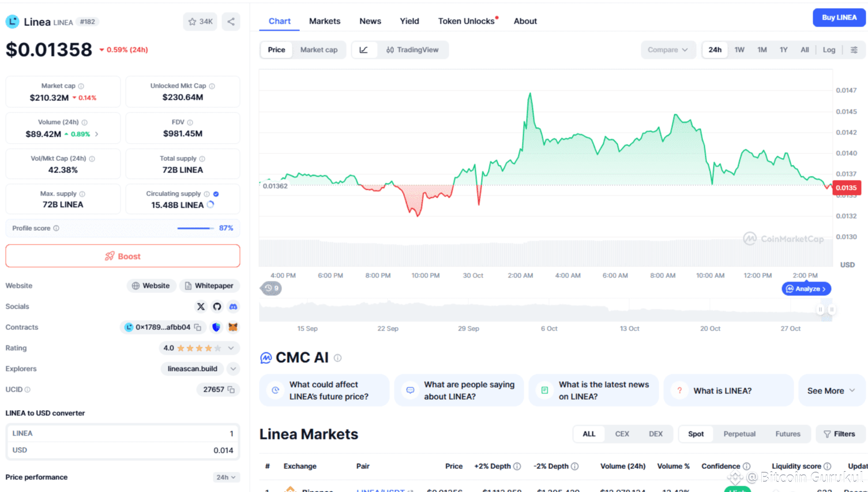Click the Buy LINEA button
Image resolution: width=868 pixels, height=492 pixels.
point(839,18)
